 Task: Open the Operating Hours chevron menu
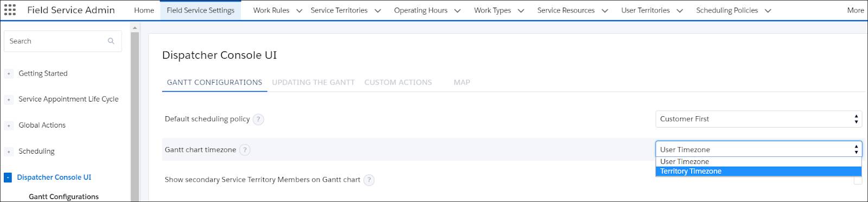coord(457,10)
